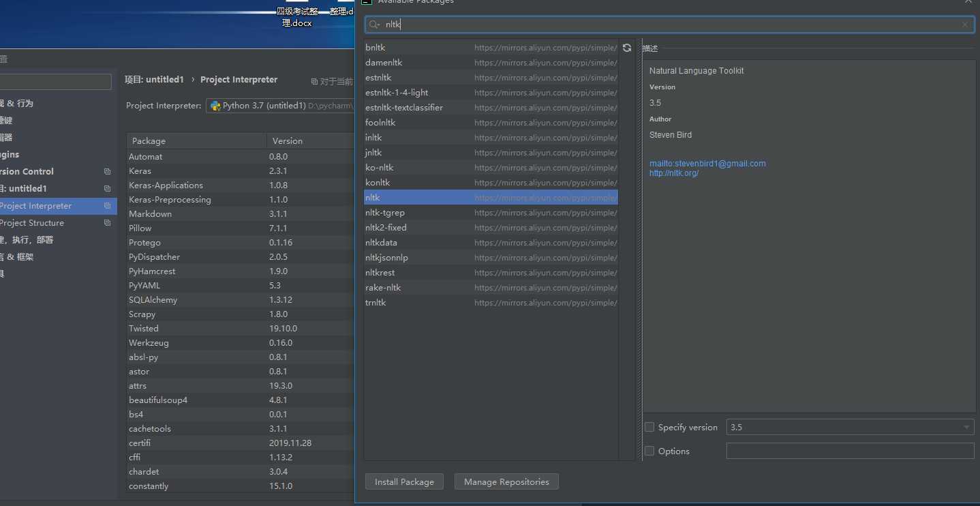Select the rake-nltk package row
The height and width of the screenshot is (506, 980).
(x=491, y=288)
